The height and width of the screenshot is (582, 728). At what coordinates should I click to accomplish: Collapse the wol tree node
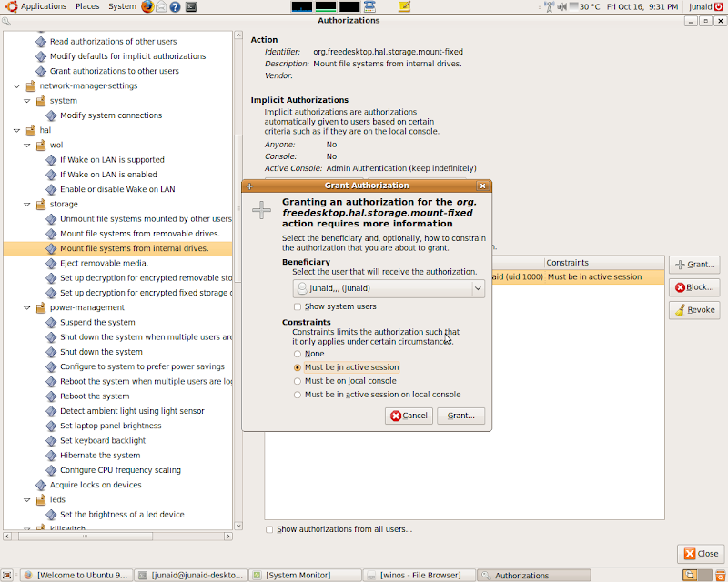click(x=27, y=145)
